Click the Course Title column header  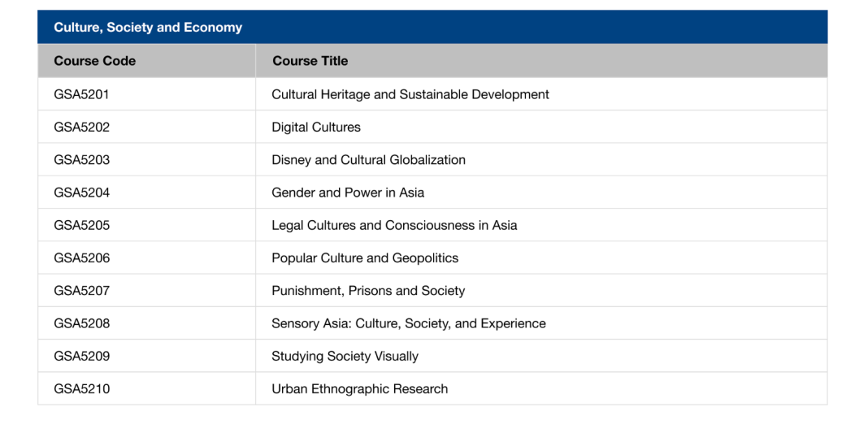click(310, 61)
